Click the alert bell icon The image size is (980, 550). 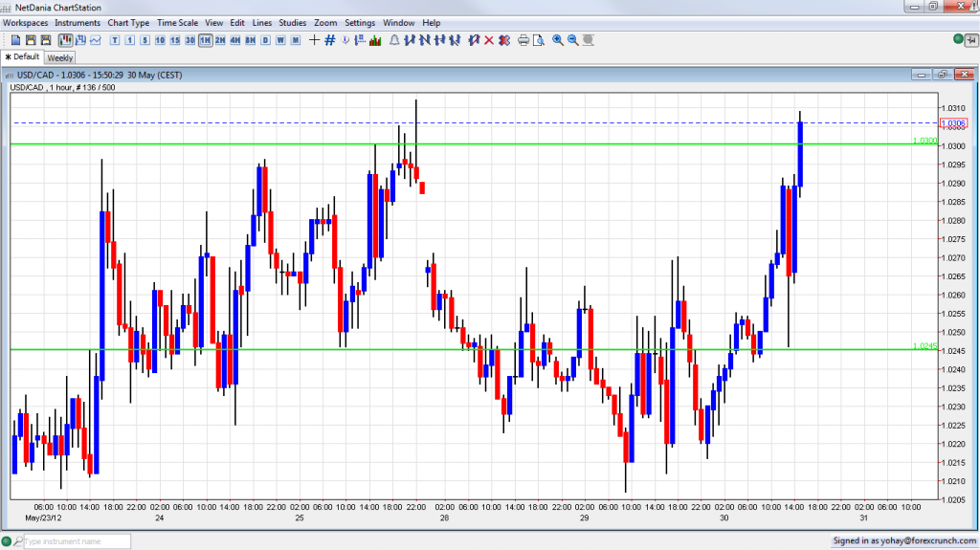(x=395, y=40)
